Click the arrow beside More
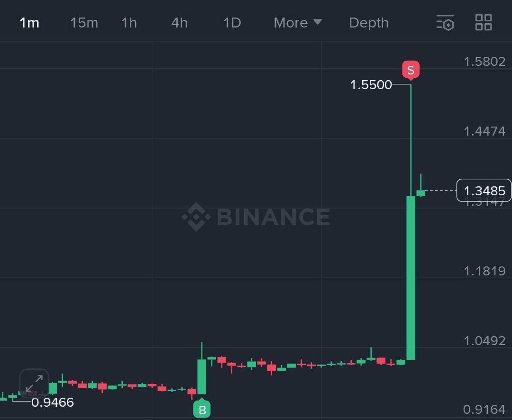This screenshot has height=420, width=512. pyautogui.click(x=317, y=22)
